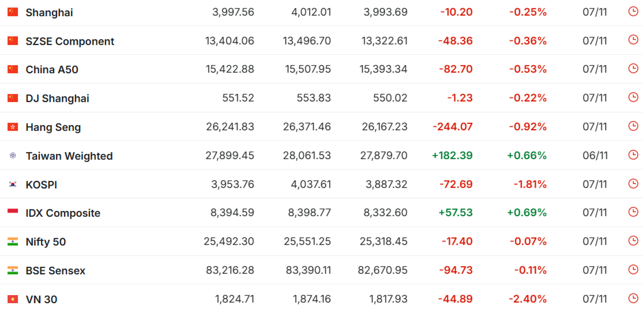This screenshot has width=644, height=310.
Task: Click the China flag beside China A50
Action: pyautogui.click(x=13, y=69)
